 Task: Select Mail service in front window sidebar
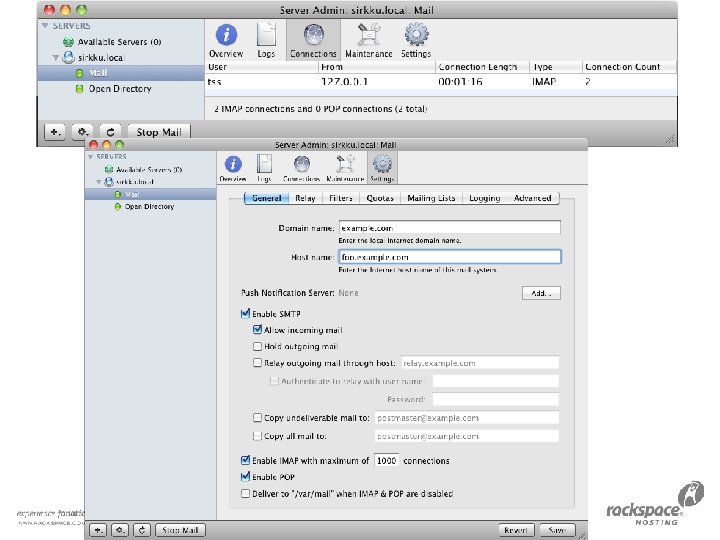(x=151, y=194)
